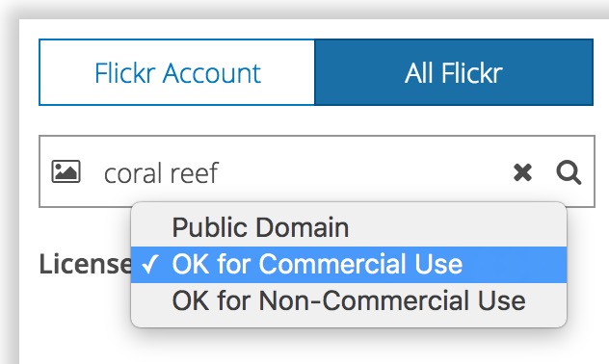This screenshot has height=364, width=609.
Task: Submit the coral reef image search
Action: coord(569,172)
